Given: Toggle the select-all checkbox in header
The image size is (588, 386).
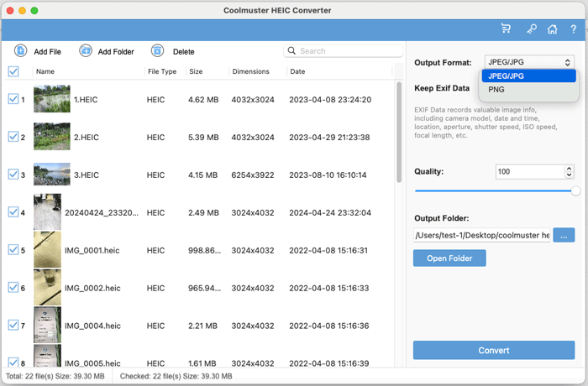Looking at the screenshot, I should (13, 71).
